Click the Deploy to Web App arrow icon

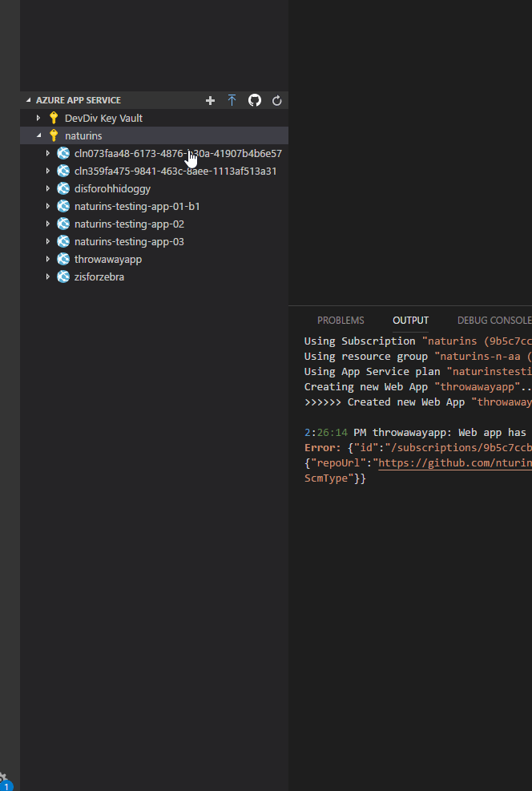tap(232, 100)
